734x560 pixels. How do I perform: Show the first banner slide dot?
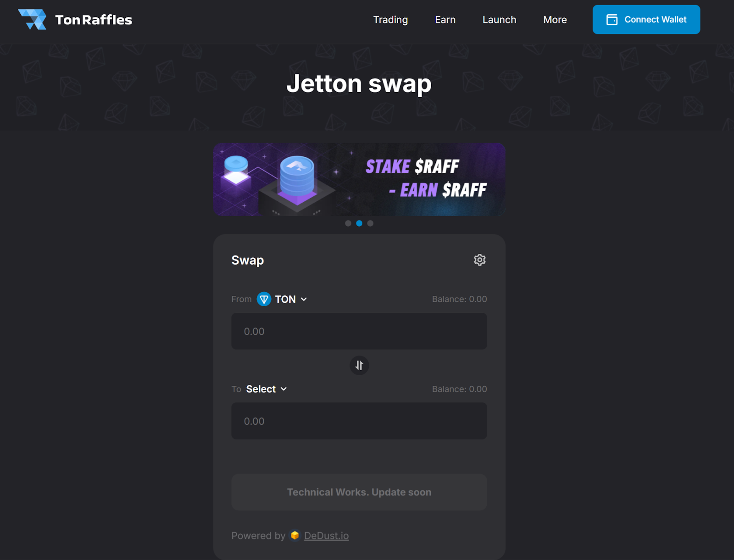[x=348, y=223]
